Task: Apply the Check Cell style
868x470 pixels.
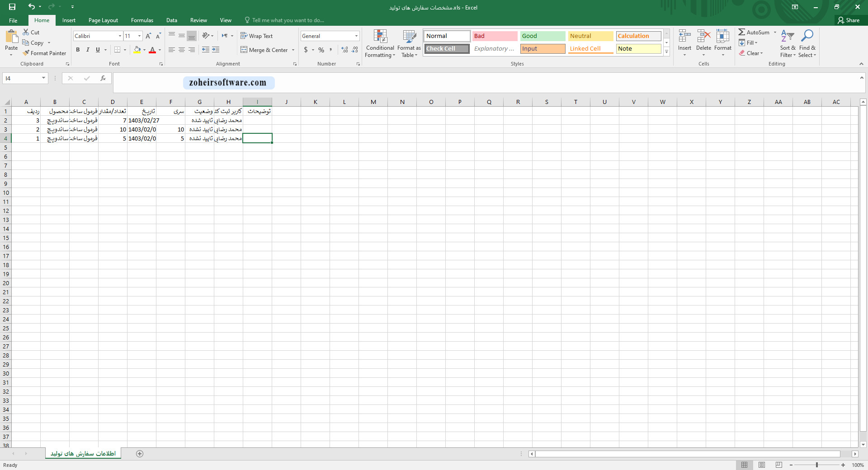Action: coord(447,48)
